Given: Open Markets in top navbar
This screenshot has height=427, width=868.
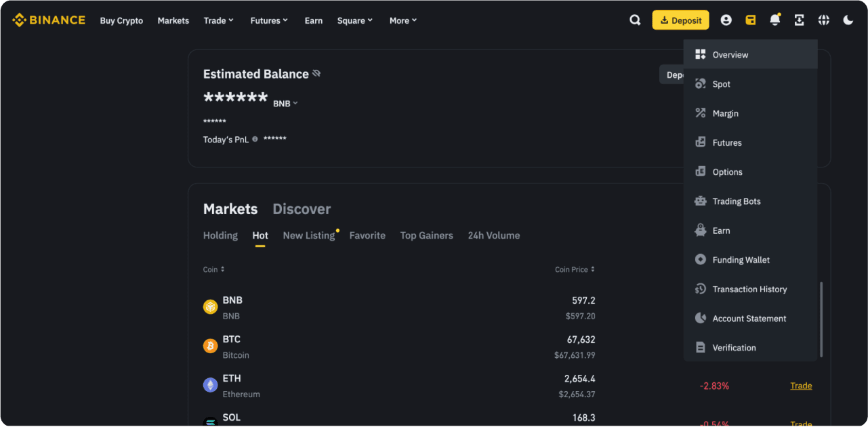Looking at the screenshot, I should click(x=173, y=20).
